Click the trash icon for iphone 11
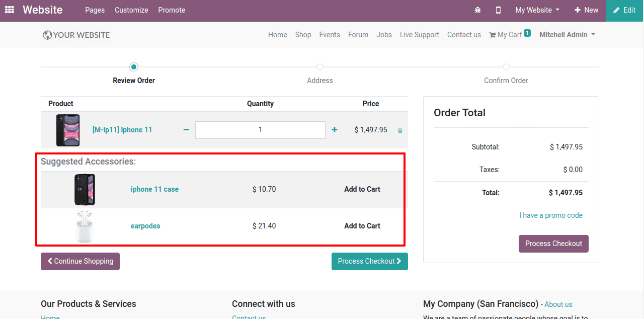This screenshot has height=319, width=644. (400, 130)
